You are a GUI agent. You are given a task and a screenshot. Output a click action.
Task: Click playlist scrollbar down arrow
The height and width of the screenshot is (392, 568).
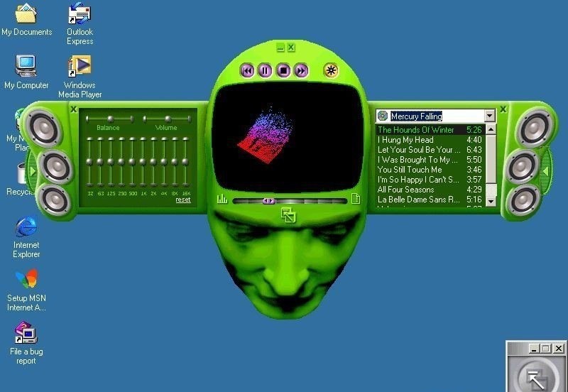(491, 202)
